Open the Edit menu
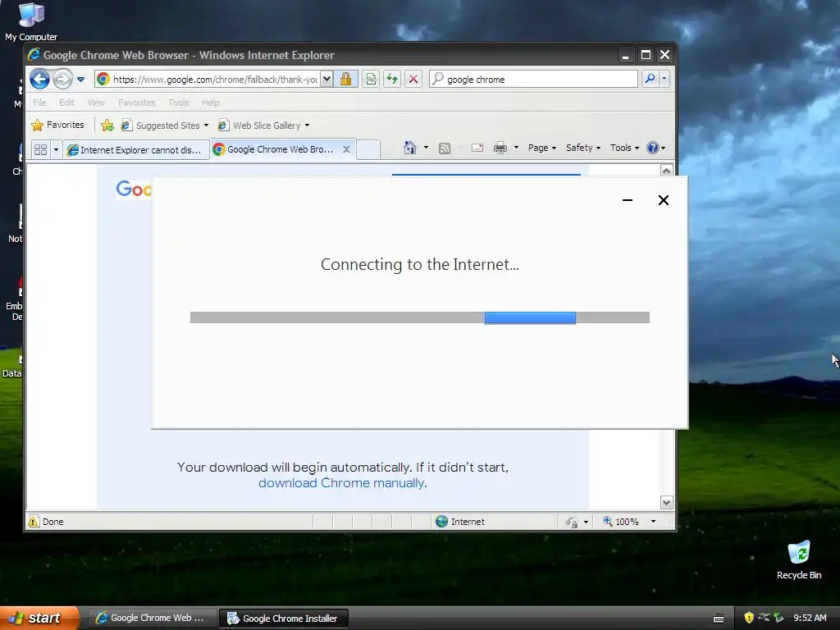This screenshot has width=840, height=630. coord(66,103)
